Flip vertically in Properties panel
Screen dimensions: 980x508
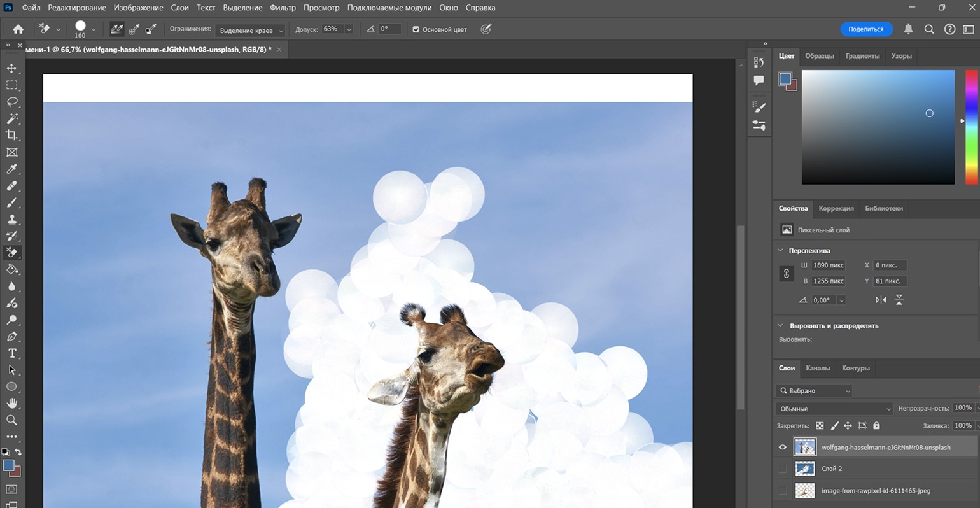[899, 300]
